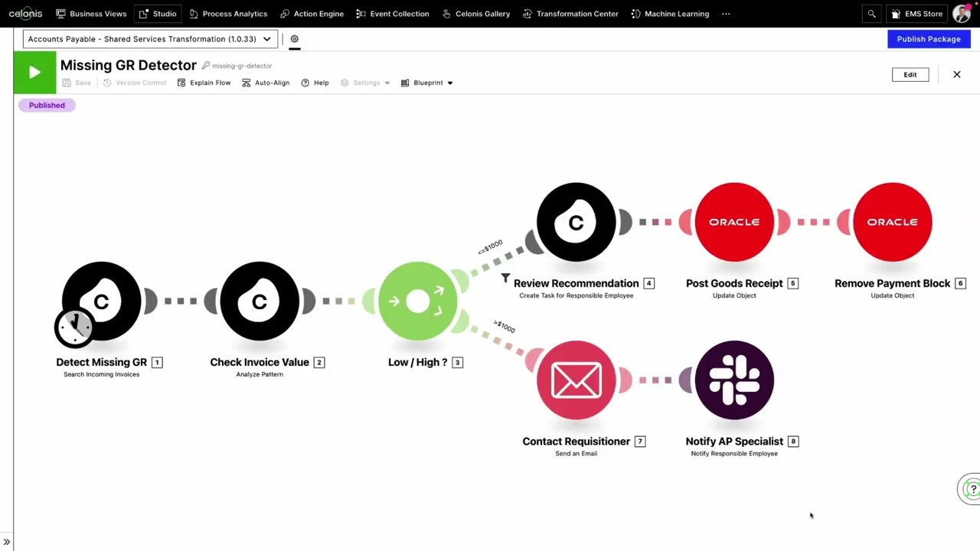980x551 pixels.
Task: Open the clock schedule icon on Detect Missing GR
Action: coord(74,328)
